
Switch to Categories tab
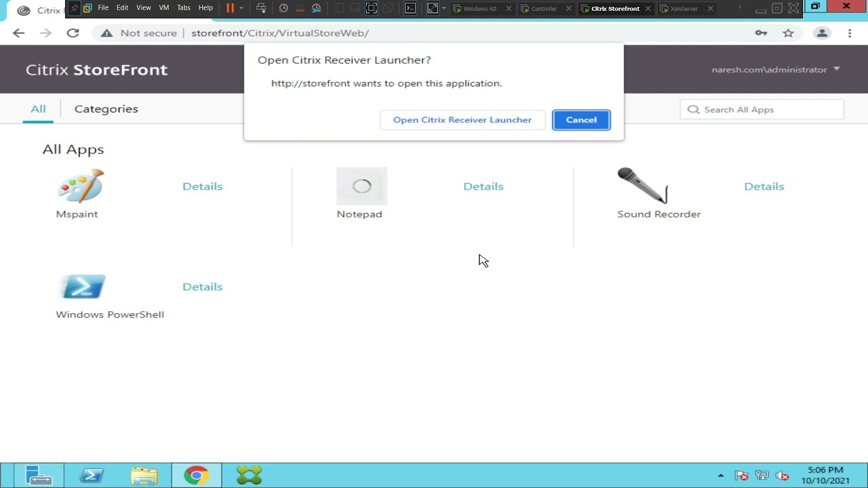[x=106, y=108]
